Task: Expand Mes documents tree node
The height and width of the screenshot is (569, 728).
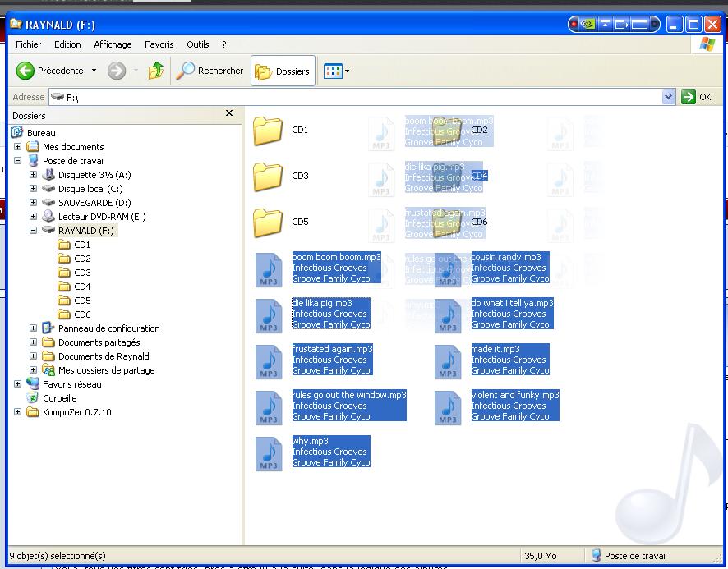Action: pyautogui.click(x=17, y=147)
